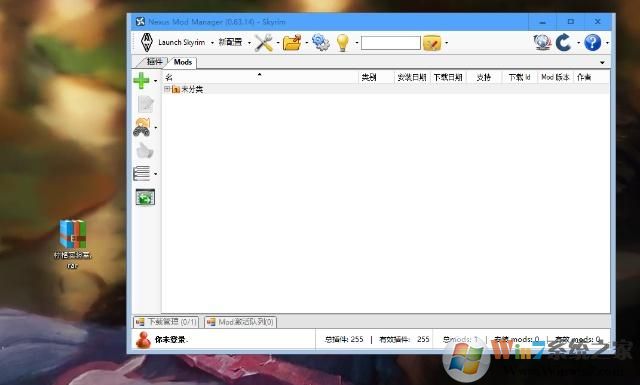
Task: Click the list view icon in sidebar
Action: [x=141, y=174]
